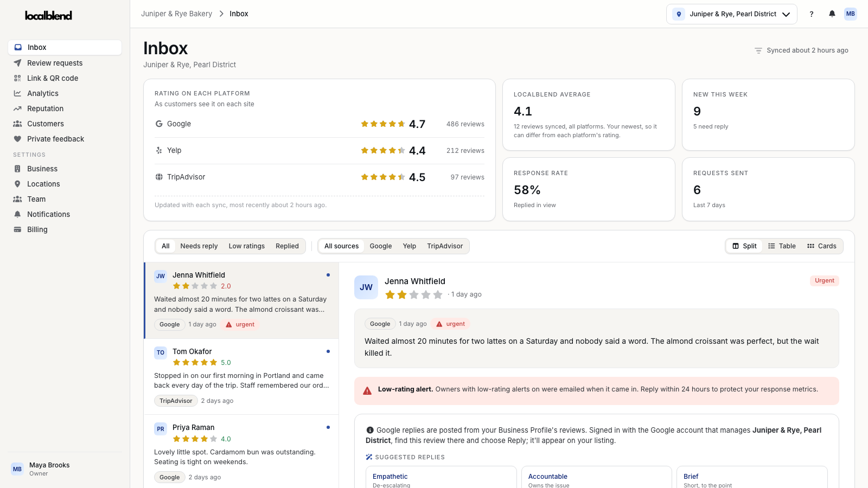Open the Customers people icon
Screen dimensions: 868x488
click(x=17, y=124)
